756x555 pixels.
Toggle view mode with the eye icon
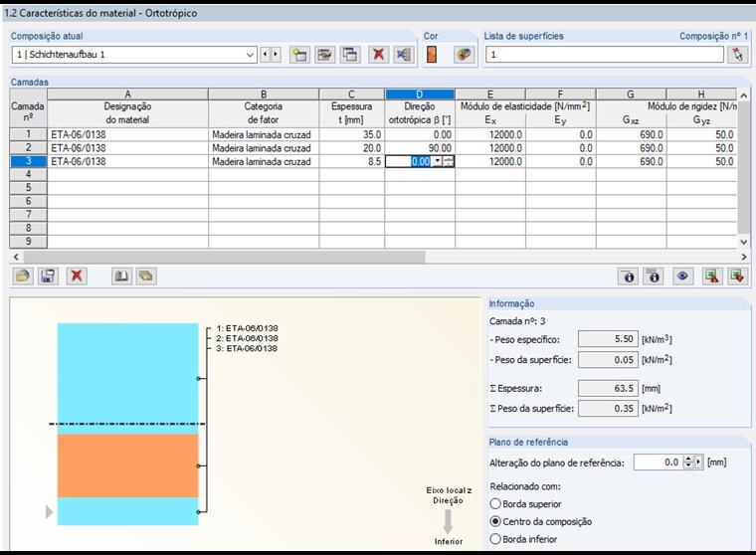[682, 277]
